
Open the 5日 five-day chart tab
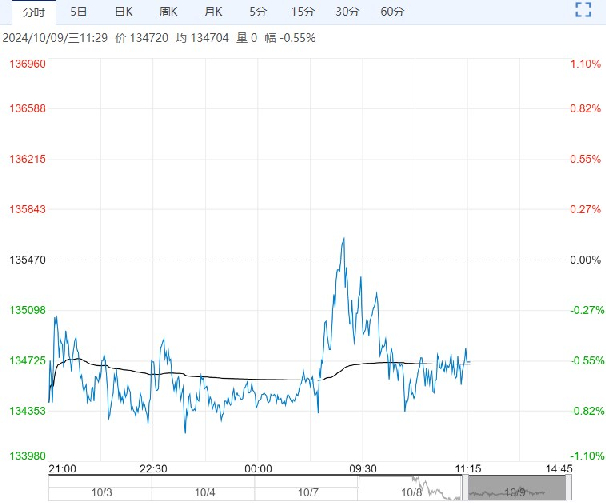click(78, 12)
